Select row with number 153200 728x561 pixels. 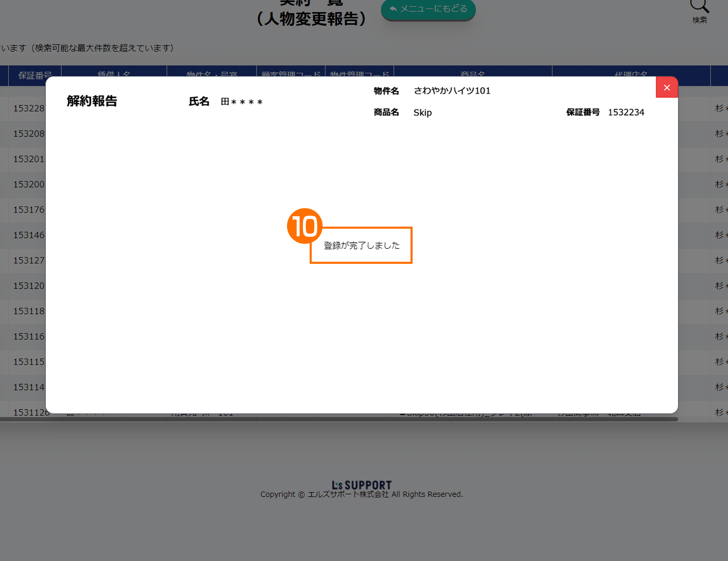click(29, 184)
